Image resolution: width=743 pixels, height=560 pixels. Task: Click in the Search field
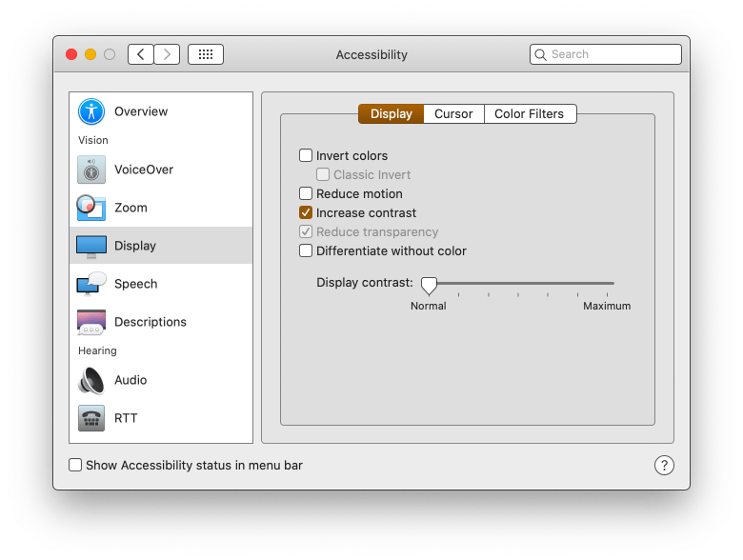coord(606,54)
